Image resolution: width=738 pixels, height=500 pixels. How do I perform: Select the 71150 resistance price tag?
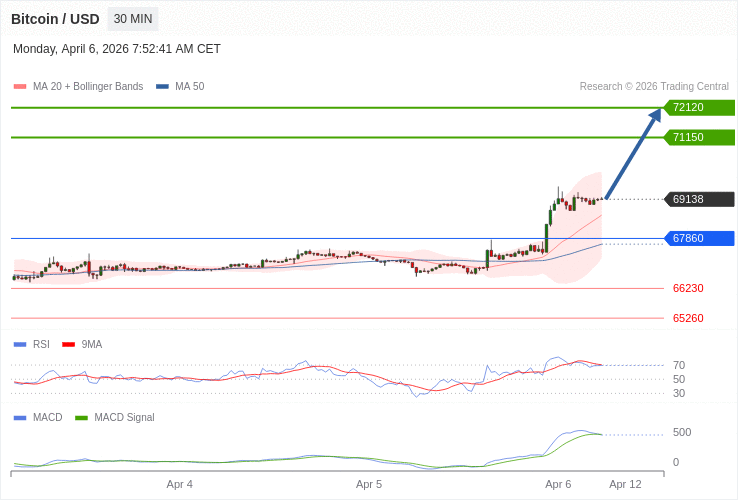(699, 137)
